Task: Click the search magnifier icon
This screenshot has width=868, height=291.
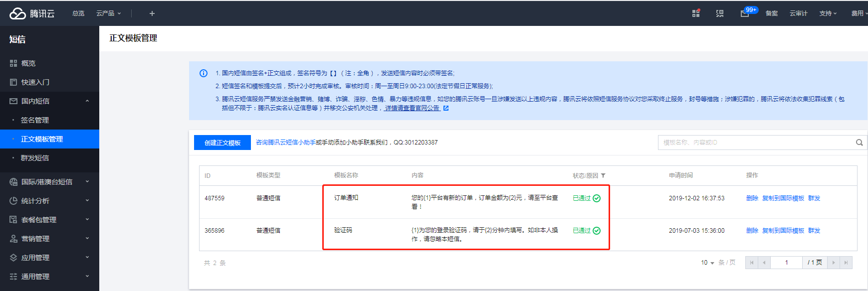Action: click(x=859, y=143)
